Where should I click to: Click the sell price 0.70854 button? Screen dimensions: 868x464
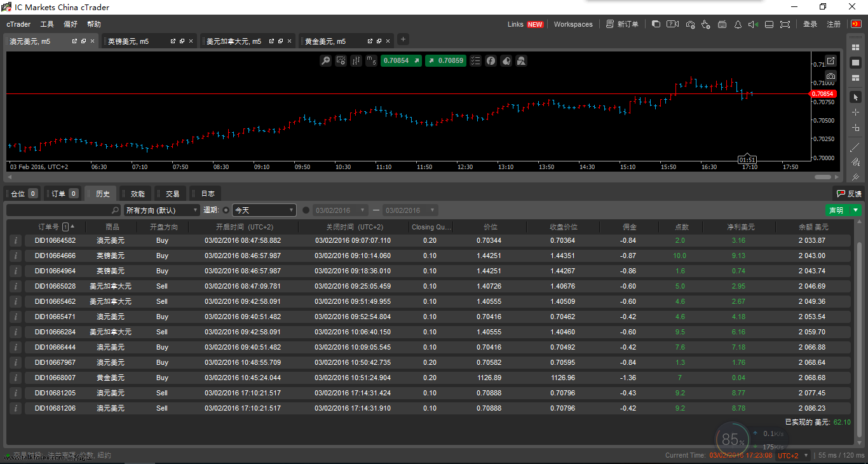(x=401, y=61)
